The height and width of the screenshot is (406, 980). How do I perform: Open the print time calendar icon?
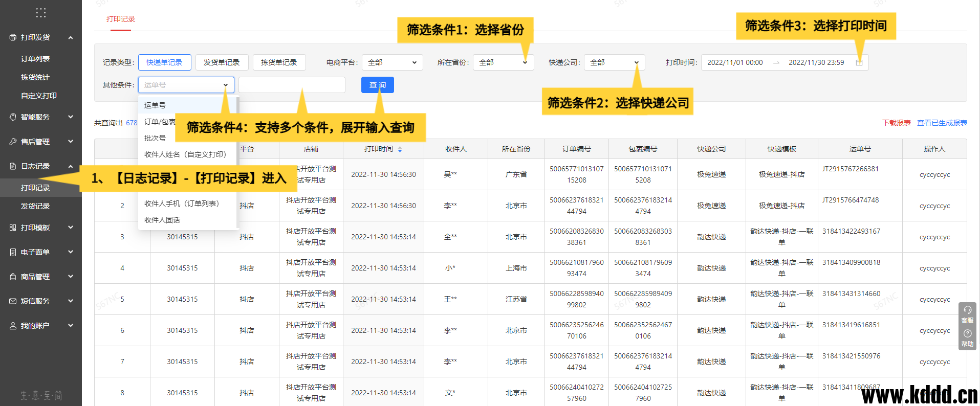pos(859,62)
